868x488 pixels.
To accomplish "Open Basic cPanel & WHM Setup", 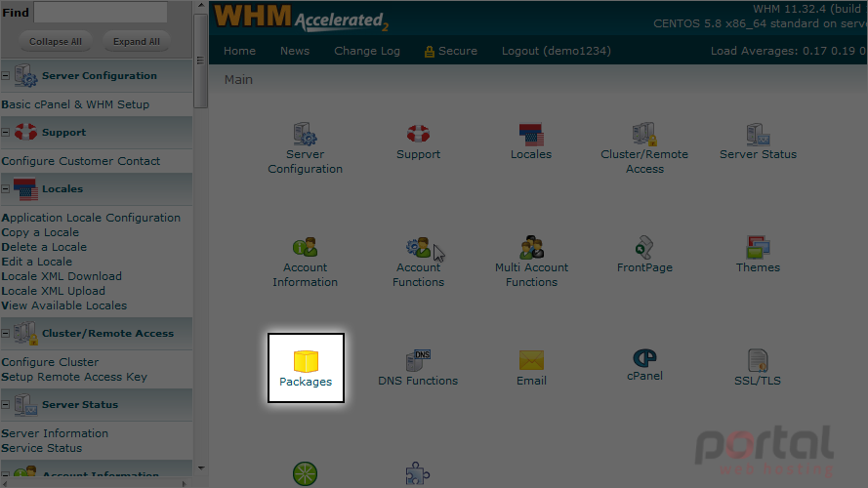I will coord(75,104).
